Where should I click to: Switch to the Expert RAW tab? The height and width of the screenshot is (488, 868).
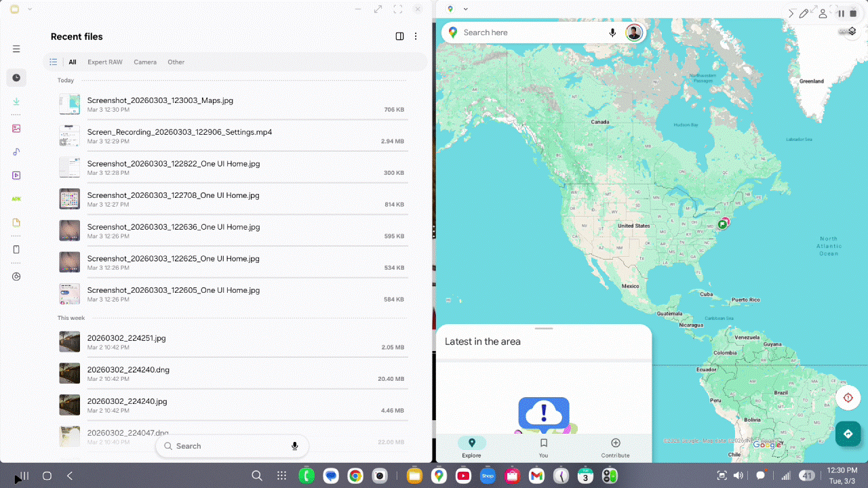(104, 62)
